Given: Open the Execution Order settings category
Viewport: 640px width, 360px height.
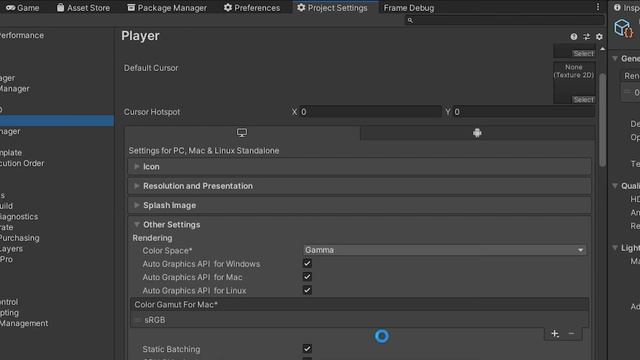Looking at the screenshot, I should pyautogui.click(x=22, y=163).
